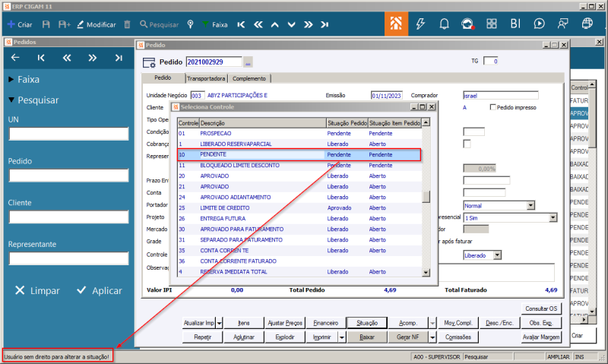Open the BI module icon
Viewport: 608px width, 364px height.
[515, 24]
